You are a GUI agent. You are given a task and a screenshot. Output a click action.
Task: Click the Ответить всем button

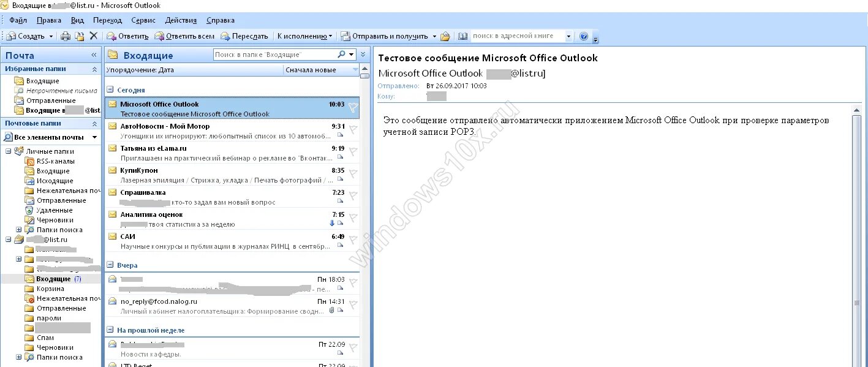tap(184, 36)
